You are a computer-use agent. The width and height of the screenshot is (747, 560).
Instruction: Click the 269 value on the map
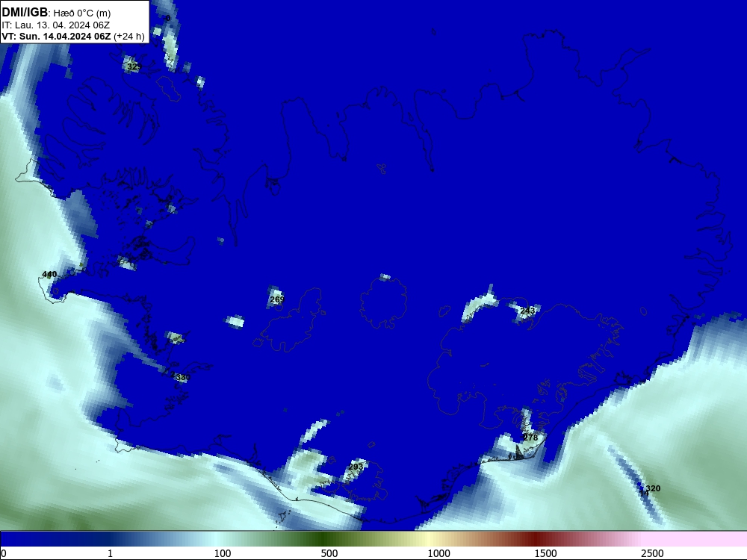277,299
